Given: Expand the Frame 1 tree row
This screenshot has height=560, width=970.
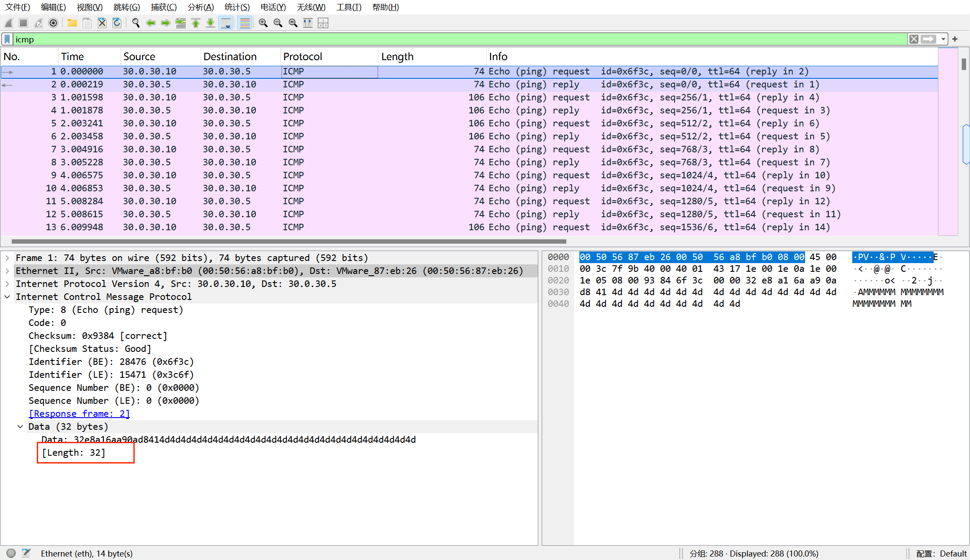Looking at the screenshot, I should (x=7, y=258).
